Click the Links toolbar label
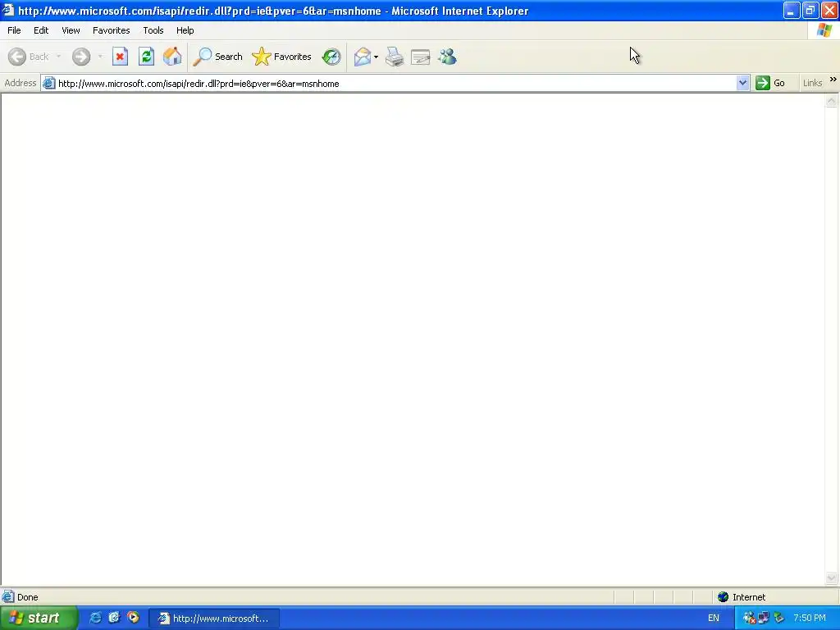Viewport: 840px width, 630px height. (x=812, y=83)
